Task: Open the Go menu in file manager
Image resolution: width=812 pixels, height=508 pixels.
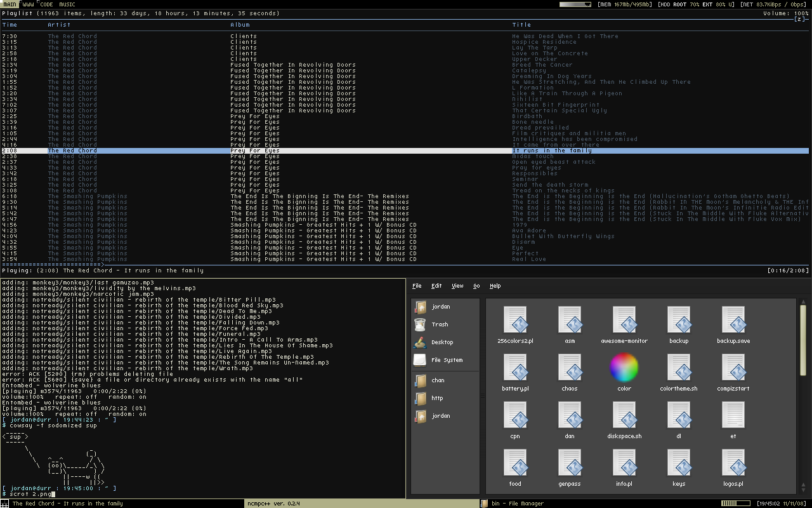Action: tap(476, 286)
